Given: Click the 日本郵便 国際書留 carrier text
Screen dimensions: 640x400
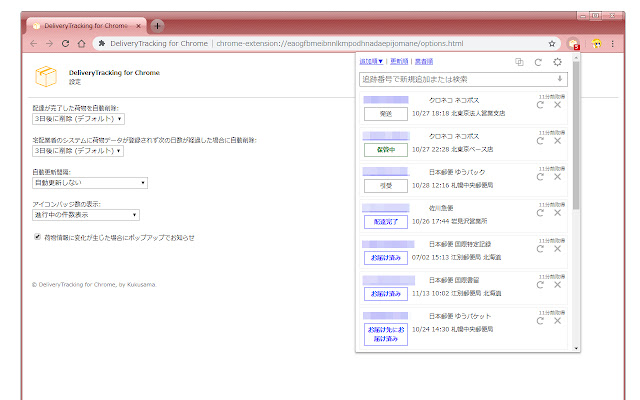Looking at the screenshot, I should coord(454,280).
